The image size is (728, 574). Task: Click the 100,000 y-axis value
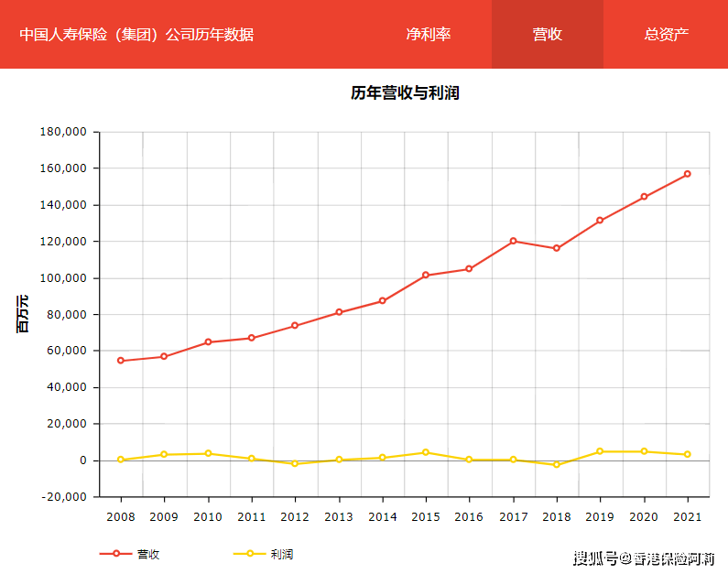pos(63,278)
